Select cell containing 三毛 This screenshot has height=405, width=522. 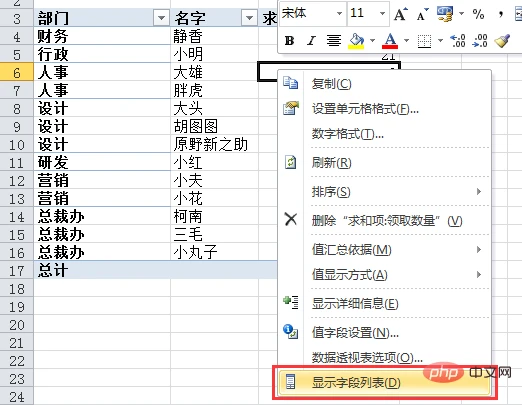point(214,234)
